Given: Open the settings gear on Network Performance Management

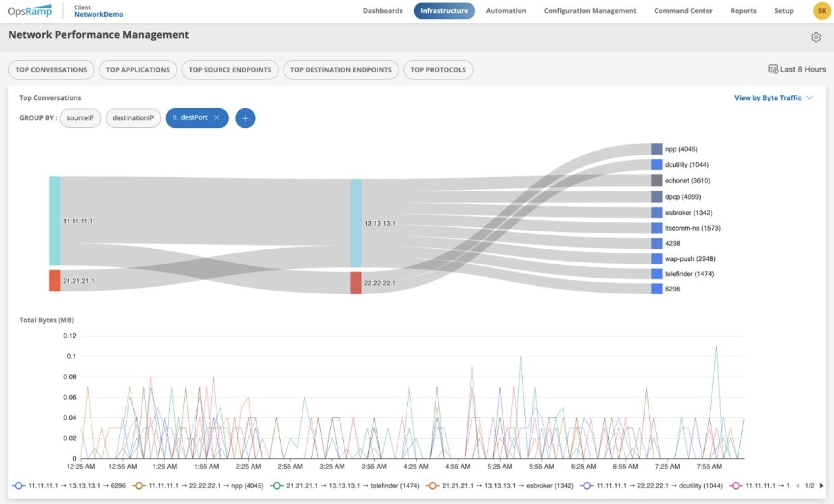Looking at the screenshot, I should (816, 37).
